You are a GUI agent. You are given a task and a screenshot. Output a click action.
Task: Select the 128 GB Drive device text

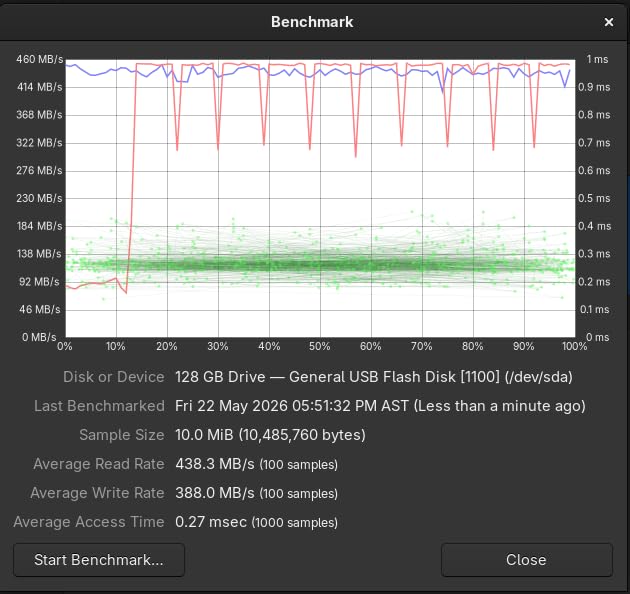click(x=374, y=377)
